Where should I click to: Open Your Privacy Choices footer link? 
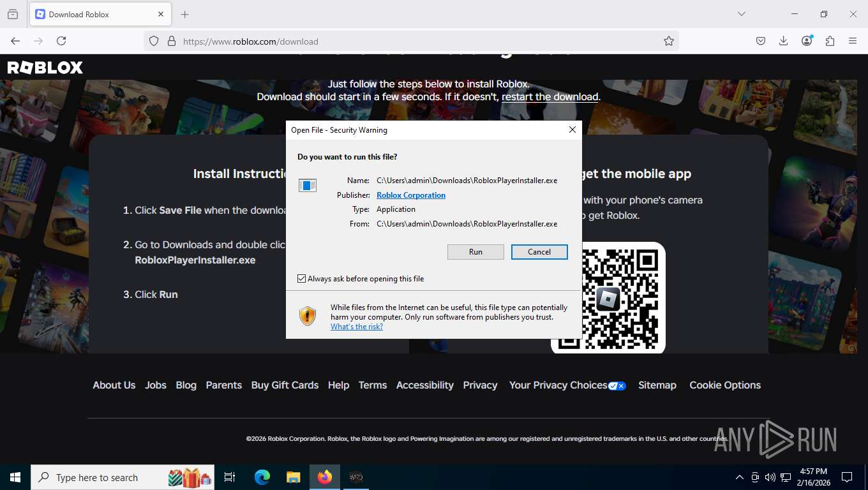(567, 385)
